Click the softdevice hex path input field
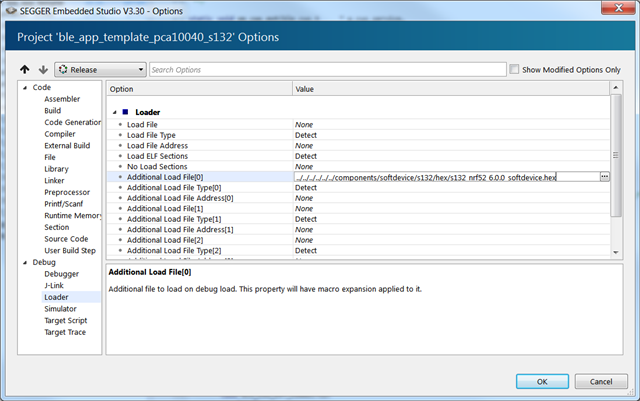The width and height of the screenshot is (640, 401). pos(447,177)
